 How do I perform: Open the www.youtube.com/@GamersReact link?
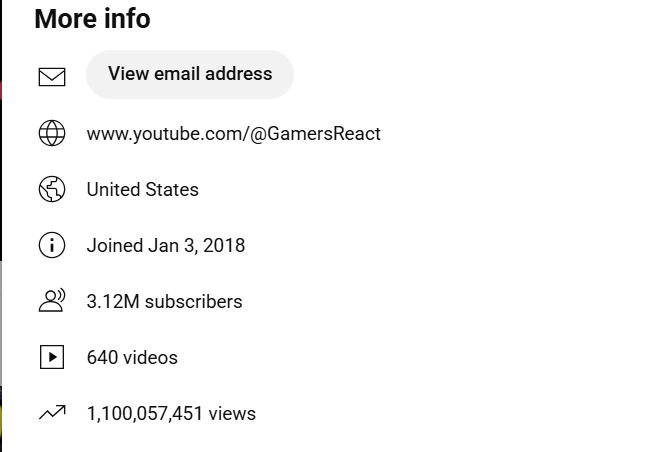[x=233, y=133]
